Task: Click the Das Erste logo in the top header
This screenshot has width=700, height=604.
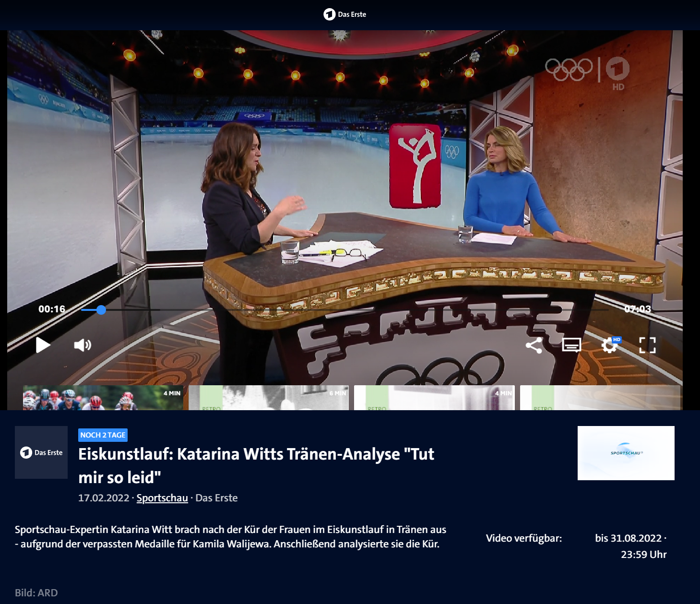Action: (345, 14)
